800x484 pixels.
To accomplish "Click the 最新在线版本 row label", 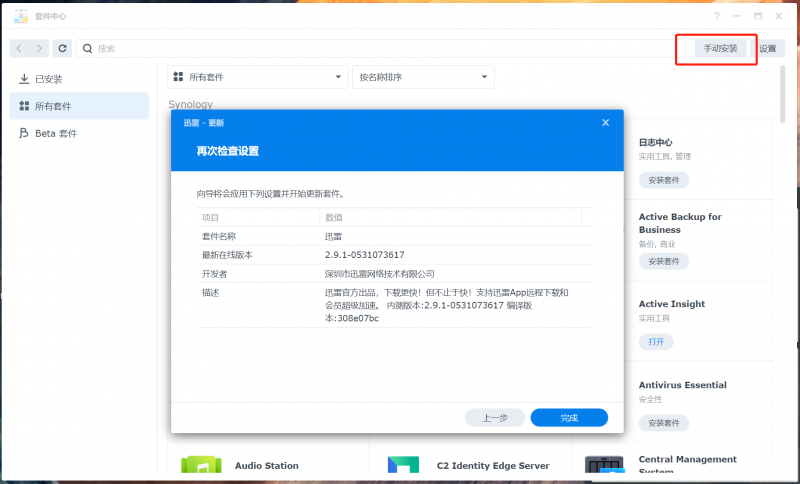I will pos(227,255).
